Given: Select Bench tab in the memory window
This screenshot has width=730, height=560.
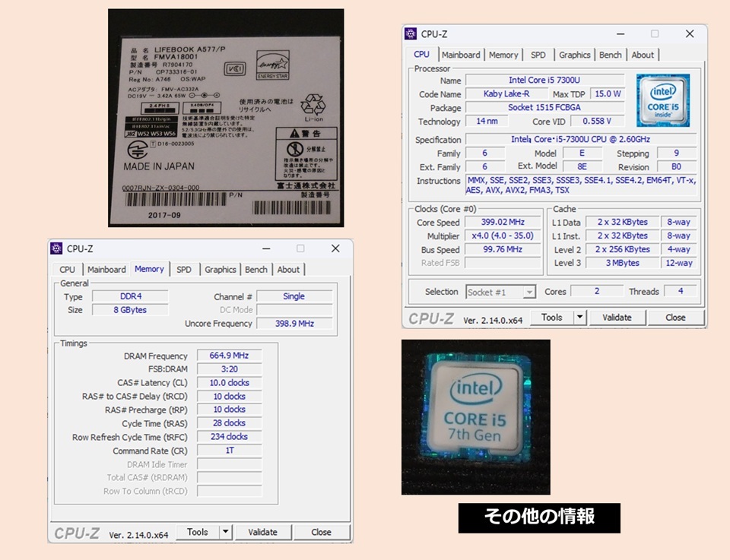Looking at the screenshot, I should (256, 269).
